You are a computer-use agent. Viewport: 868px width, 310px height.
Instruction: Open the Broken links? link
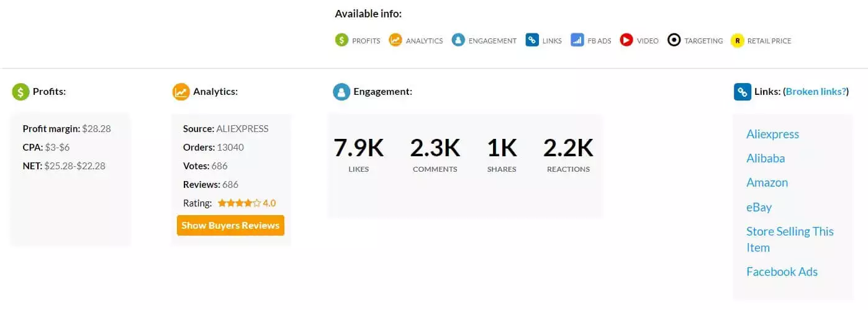[816, 92]
